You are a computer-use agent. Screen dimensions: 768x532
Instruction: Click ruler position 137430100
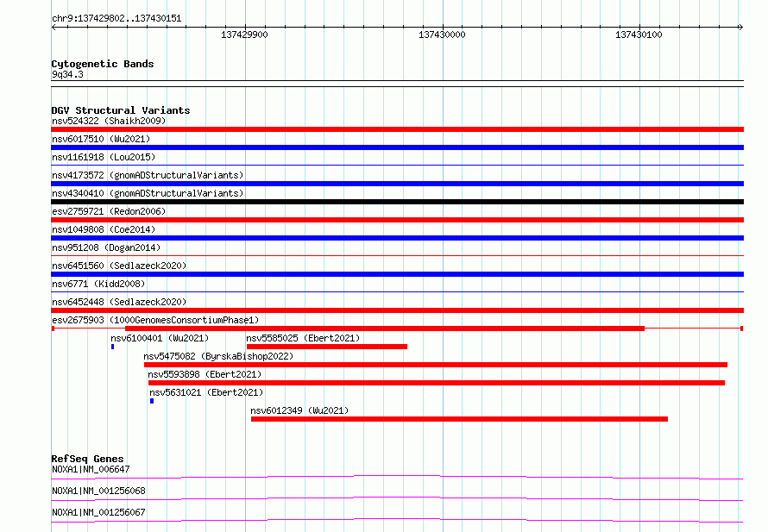pyautogui.click(x=639, y=34)
